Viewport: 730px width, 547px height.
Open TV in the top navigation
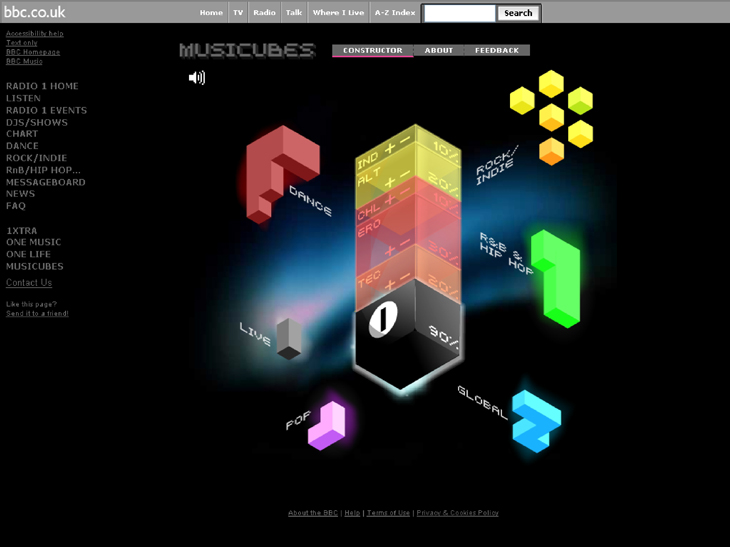[x=238, y=13]
